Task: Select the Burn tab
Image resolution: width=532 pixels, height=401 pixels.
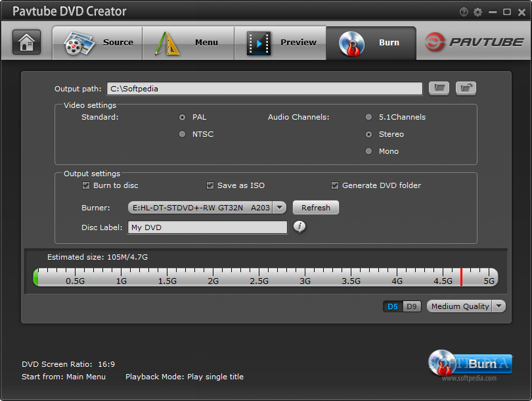Action: (371, 43)
